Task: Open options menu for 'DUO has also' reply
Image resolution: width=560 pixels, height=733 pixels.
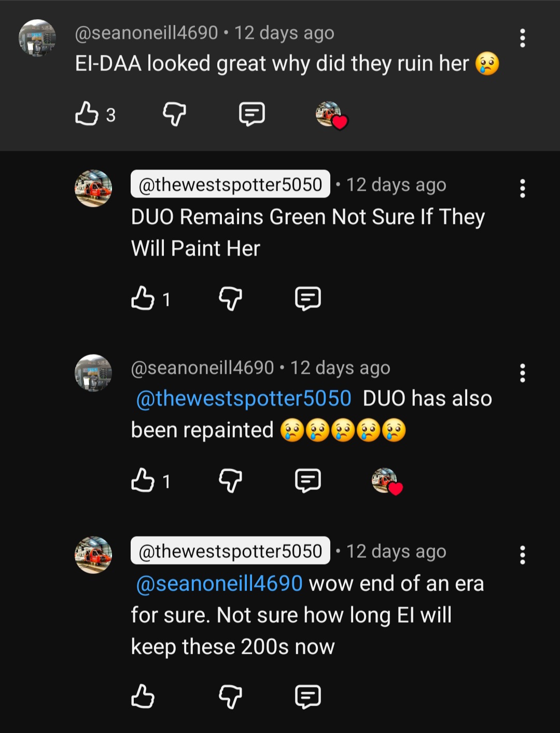Action: [522, 373]
